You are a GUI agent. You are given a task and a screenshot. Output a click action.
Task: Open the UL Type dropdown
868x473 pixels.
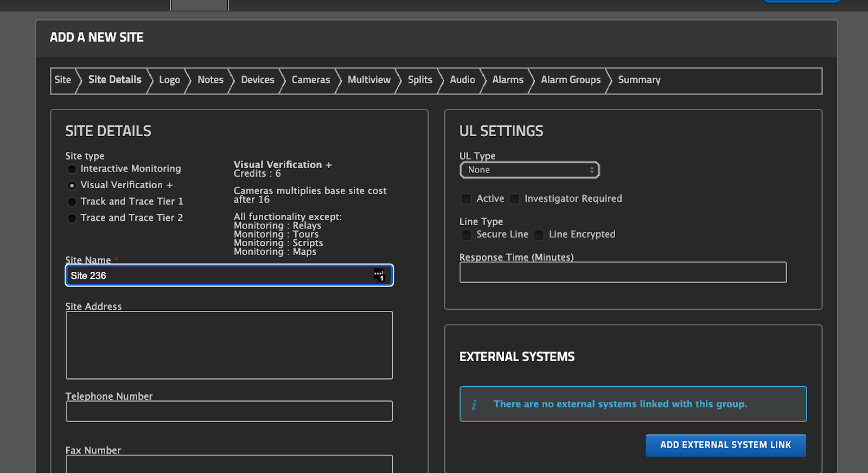(529, 170)
